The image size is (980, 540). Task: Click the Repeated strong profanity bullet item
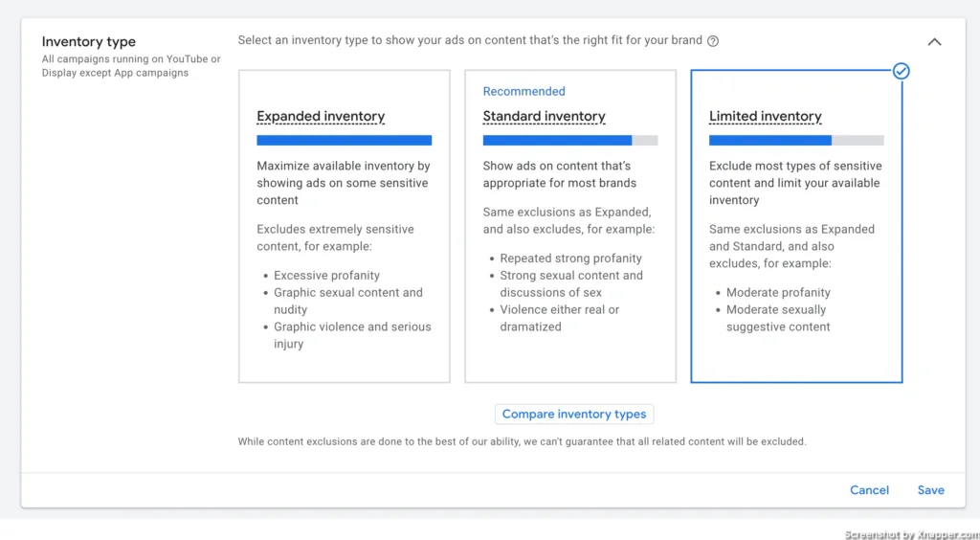tap(570, 259)
